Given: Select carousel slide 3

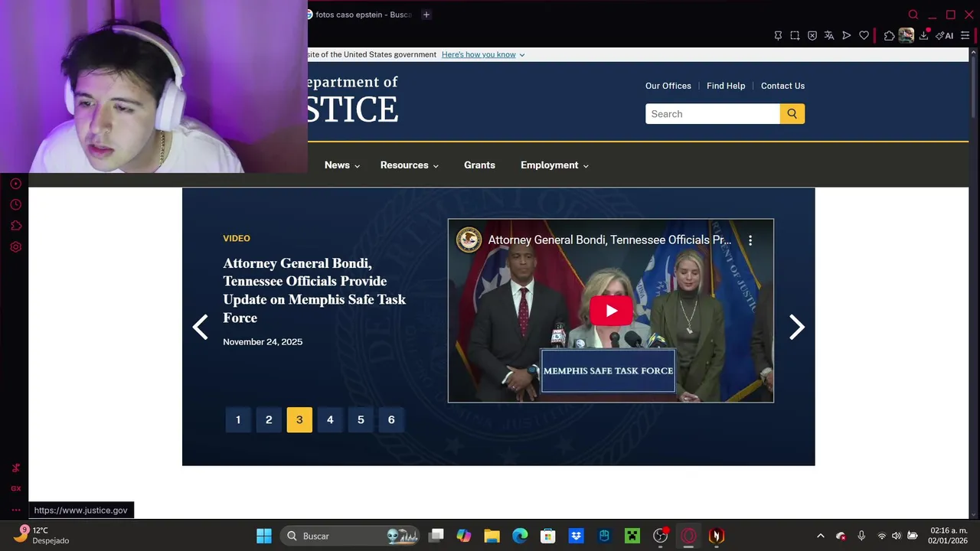Looking at the screenshot, I should (299, 419).
